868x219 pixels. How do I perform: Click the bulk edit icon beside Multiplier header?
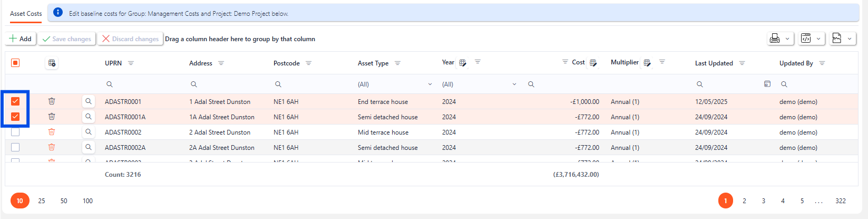[647, 63]
